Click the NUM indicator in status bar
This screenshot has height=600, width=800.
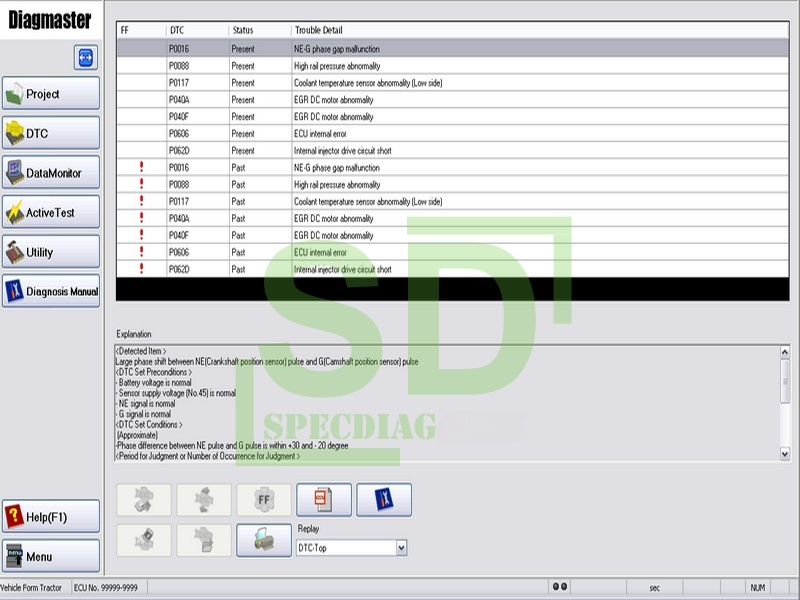758,588
